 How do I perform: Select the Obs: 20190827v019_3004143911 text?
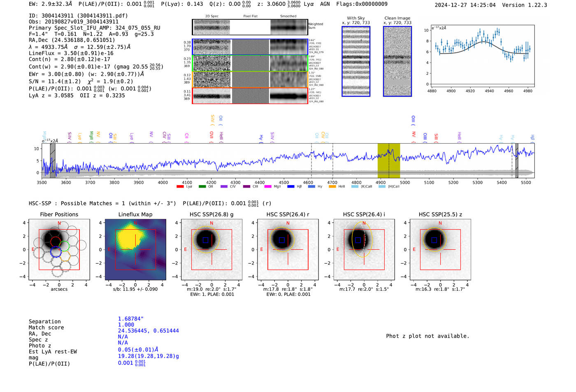pyautogui.click(x=74, y=22)
